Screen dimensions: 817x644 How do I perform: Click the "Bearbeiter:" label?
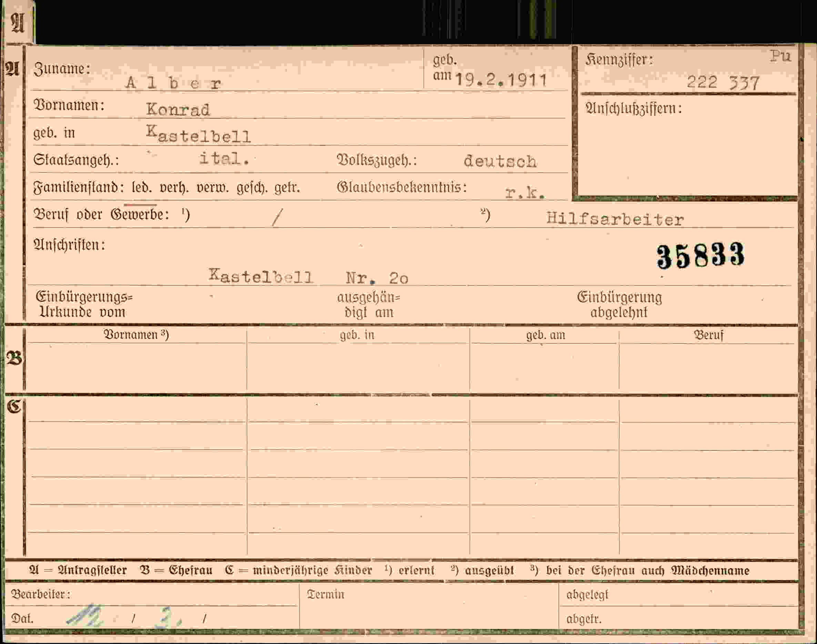41,595
